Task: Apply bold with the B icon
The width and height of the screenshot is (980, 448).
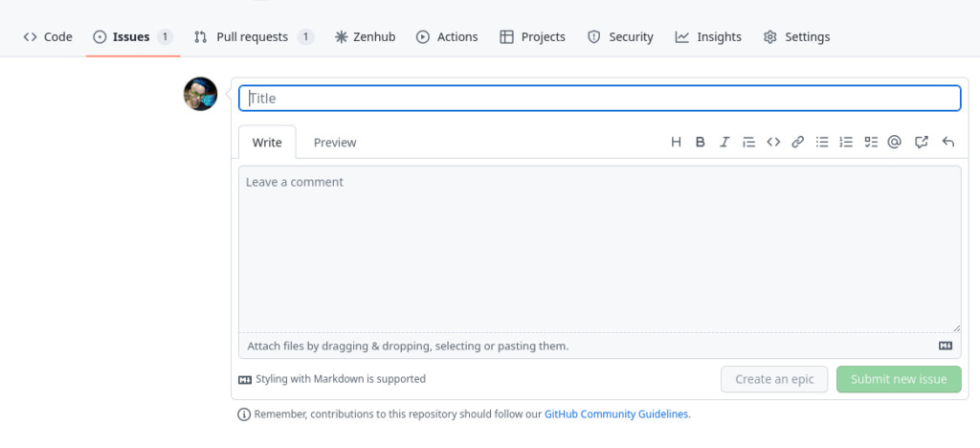Action: tap(700, 143)
